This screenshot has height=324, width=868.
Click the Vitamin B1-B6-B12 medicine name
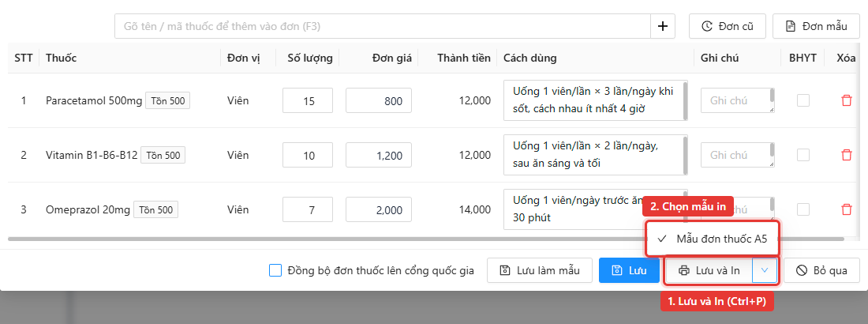pos(92,155)
